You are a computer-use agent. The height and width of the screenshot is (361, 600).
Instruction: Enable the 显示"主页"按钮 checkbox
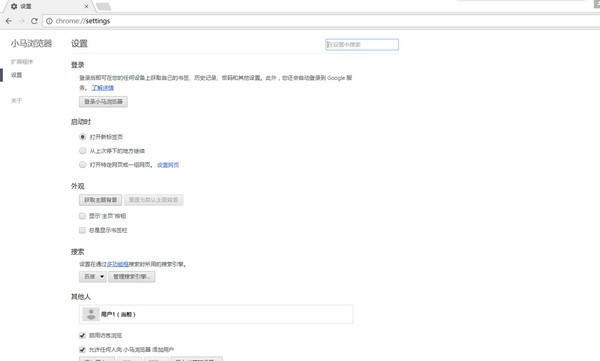tap(82, 216)
